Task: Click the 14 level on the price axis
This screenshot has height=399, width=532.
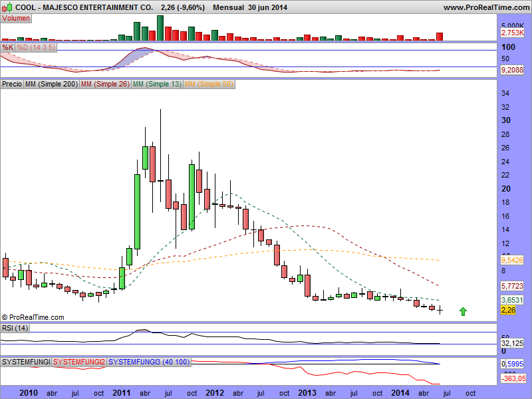Action: pyautogui.click(x=505, y=229)
